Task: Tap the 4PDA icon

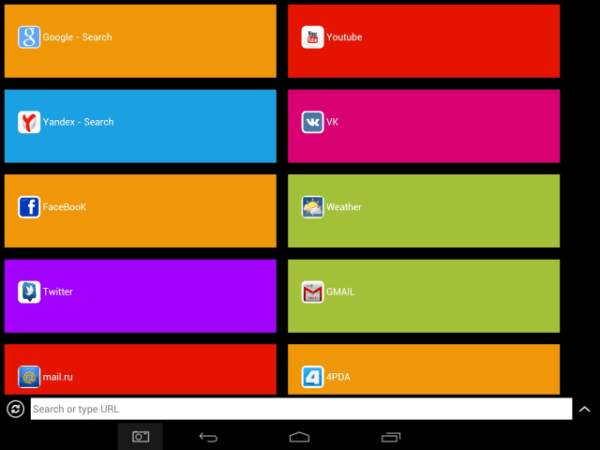Action: pyautogui.click(x=312, y=377)
